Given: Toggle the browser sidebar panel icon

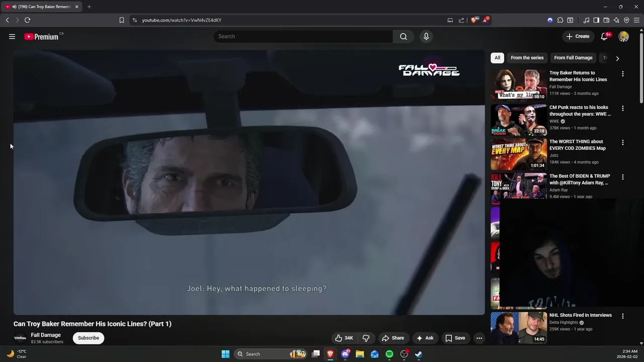Looking at the screenshot, I should click(596, 20).
